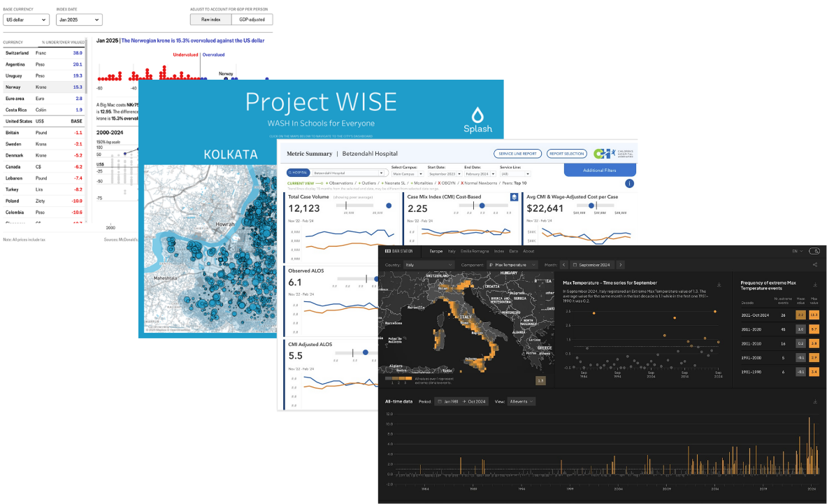Download the Max Temperature time series chart
827x504 pixels.
point(719,285)
